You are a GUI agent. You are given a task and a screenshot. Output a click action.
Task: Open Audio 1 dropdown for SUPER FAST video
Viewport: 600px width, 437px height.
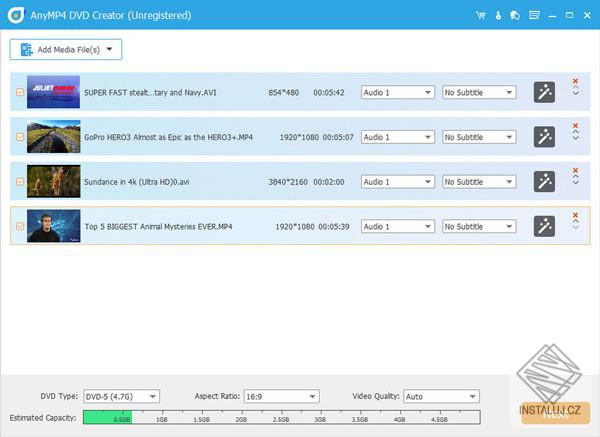pyautogui.click(x=398, y=92)
